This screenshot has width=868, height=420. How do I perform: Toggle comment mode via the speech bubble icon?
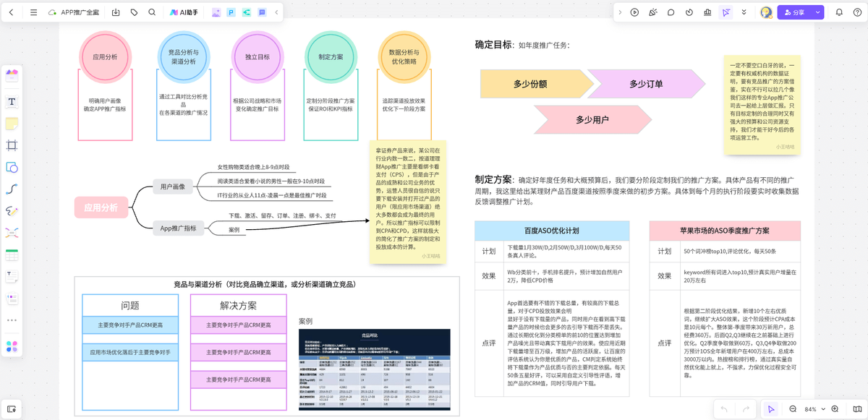[x=671, y=12]
